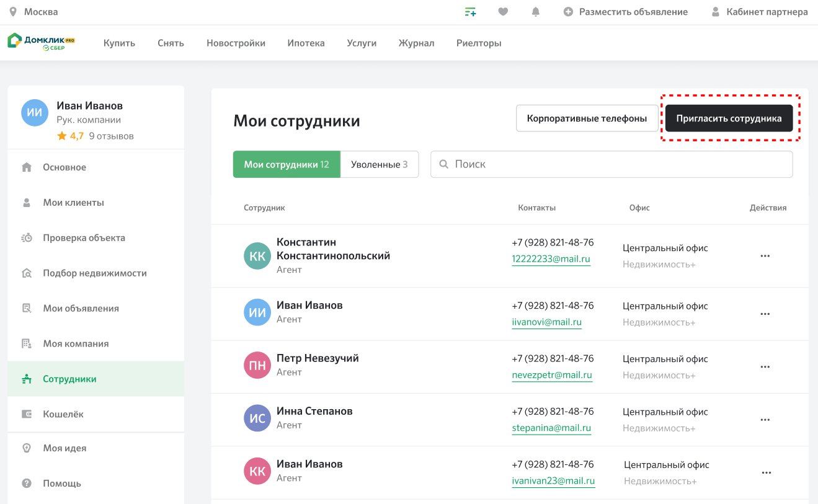Click the plus icon beside Разместить объявление
The image size is (818, 504).
tap(568, 12)
